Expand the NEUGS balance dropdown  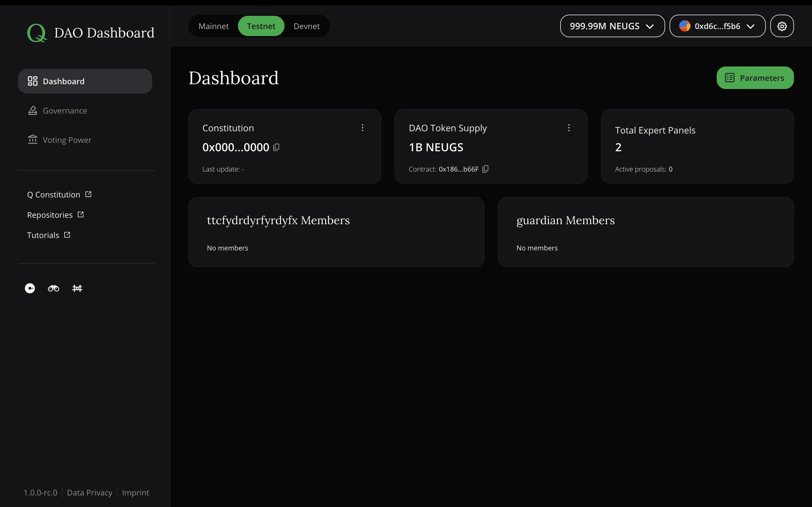pos(650,26)
